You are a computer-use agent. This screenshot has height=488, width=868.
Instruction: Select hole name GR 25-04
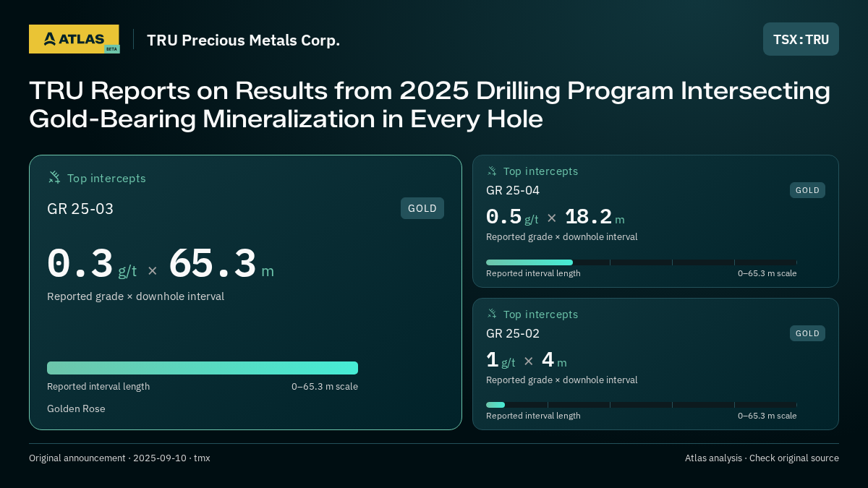513,191
